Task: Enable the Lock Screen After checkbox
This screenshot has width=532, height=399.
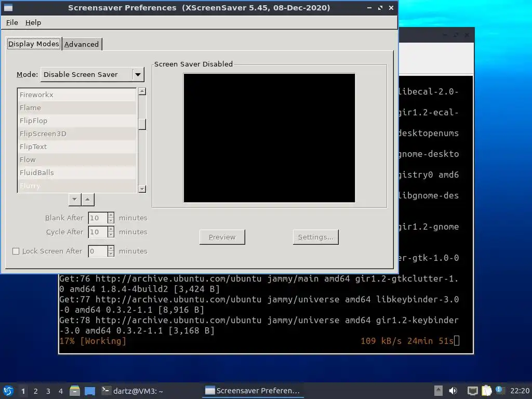Action: pos(16,251)
